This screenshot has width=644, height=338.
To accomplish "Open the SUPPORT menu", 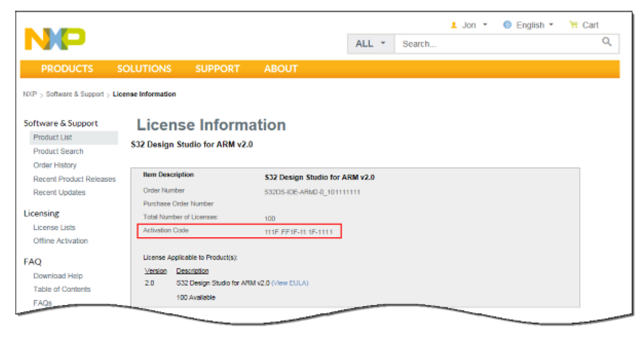I will click(217, 68).
